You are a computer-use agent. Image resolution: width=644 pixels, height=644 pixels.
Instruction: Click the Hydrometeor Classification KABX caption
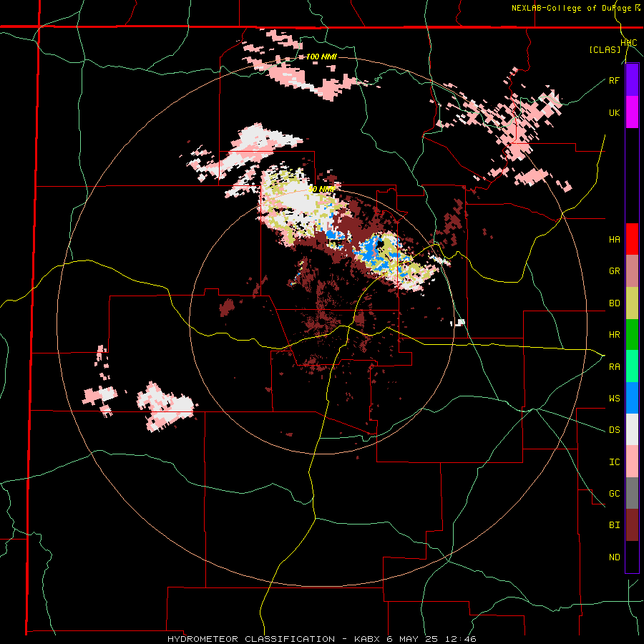pyautogui.click(x=322, y=639)
